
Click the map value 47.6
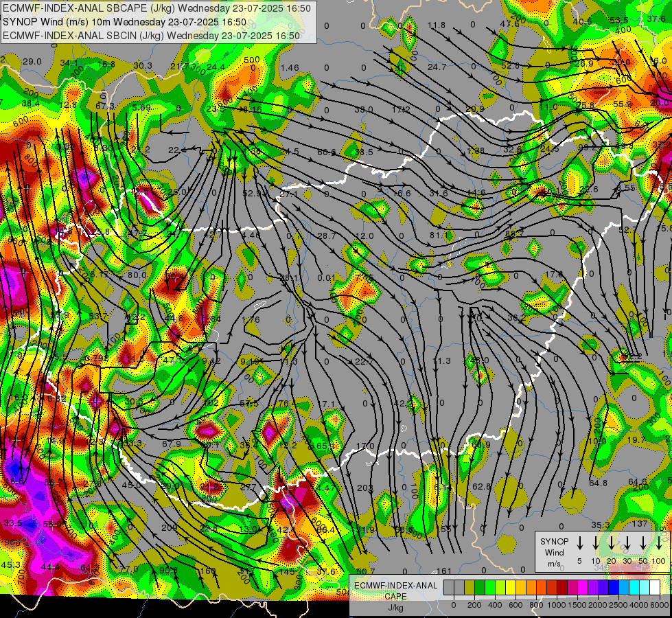pos(509,23)
